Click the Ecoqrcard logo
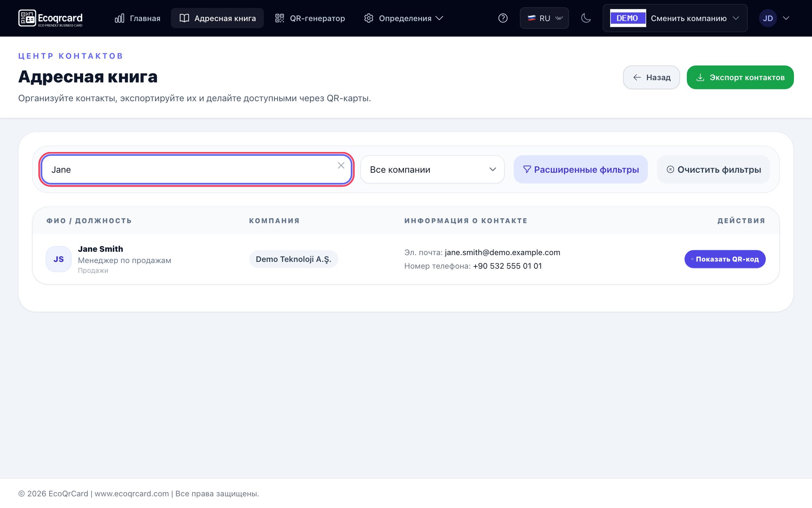This screenshot has height=508, width=812. coord(50,18)
